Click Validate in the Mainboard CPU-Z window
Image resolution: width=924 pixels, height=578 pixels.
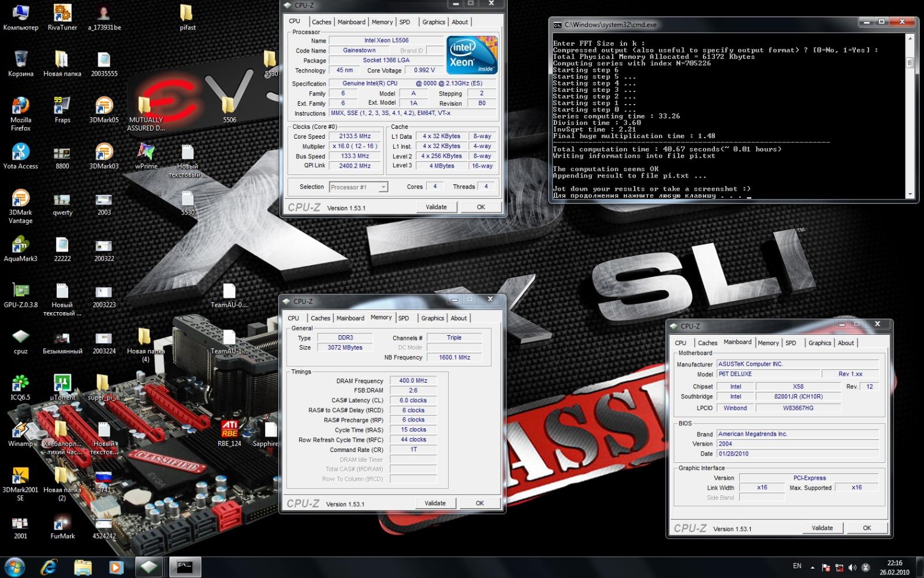[822, 528]
